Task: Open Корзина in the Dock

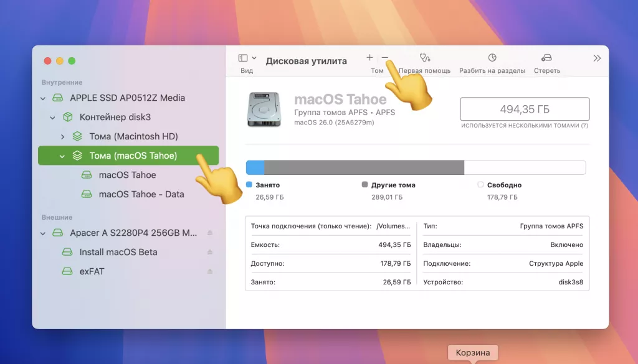Action: 473,352
